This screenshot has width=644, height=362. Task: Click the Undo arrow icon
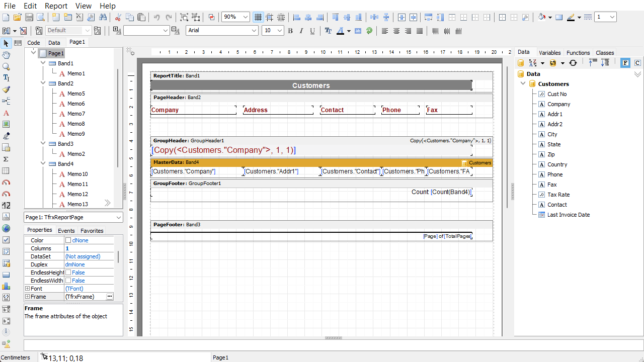point(157,17)
